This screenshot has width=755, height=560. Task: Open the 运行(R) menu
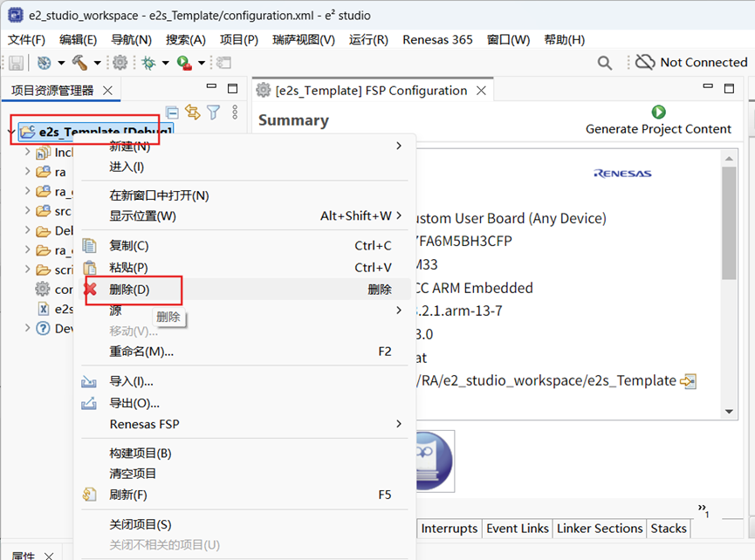pyautogui.click(x=368, y=39)
